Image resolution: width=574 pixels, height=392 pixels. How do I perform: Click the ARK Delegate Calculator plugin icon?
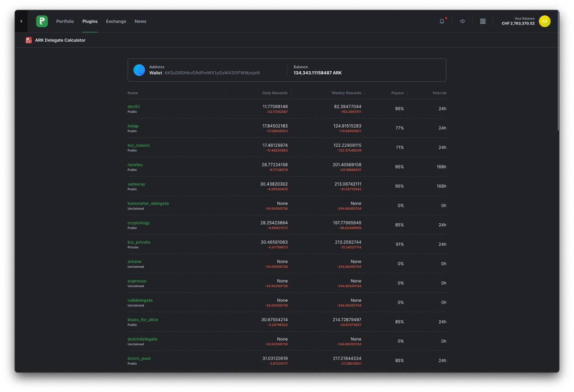pos(29,40)
